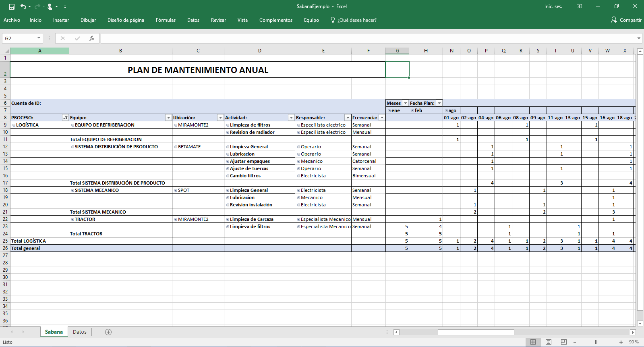Click the Compartir button

tap(626, 20)
